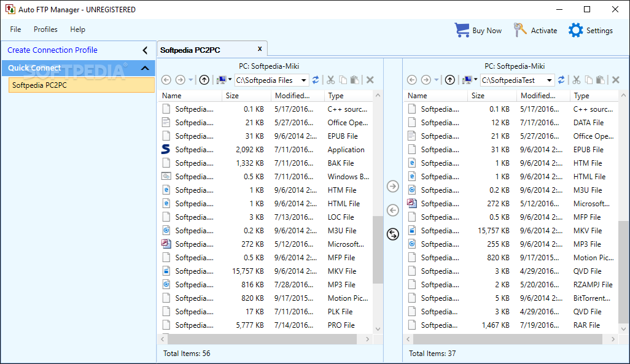Select the Windows B... file in left pane

click(266, 176)
